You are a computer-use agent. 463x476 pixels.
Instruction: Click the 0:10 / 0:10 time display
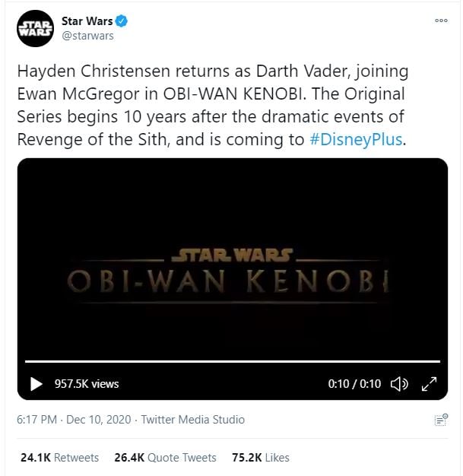[354, 384]
